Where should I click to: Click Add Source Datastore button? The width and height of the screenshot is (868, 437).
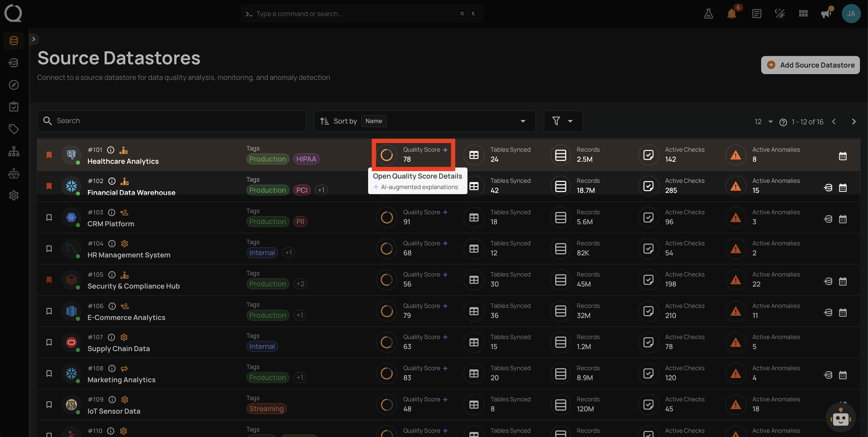click(x=810, y=65)
